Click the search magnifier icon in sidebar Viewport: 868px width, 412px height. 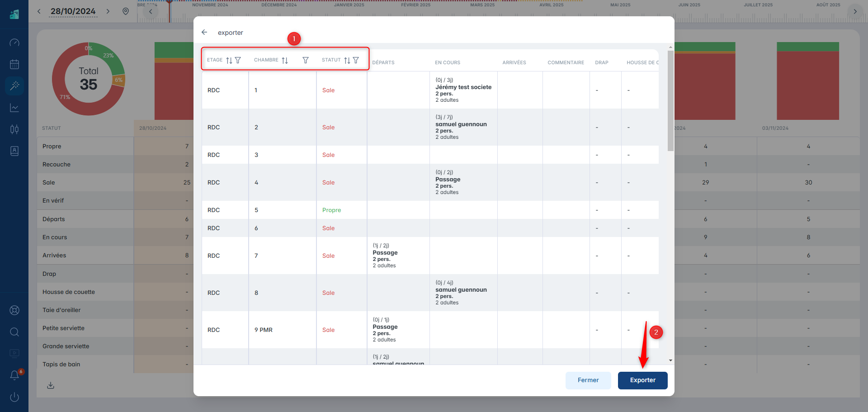[x=14, y=332]
